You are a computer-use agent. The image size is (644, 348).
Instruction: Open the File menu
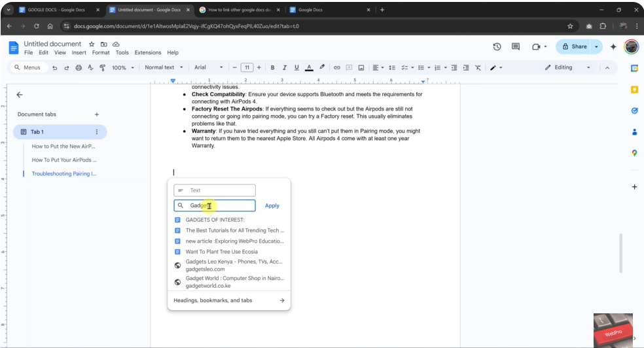[28, 52]
